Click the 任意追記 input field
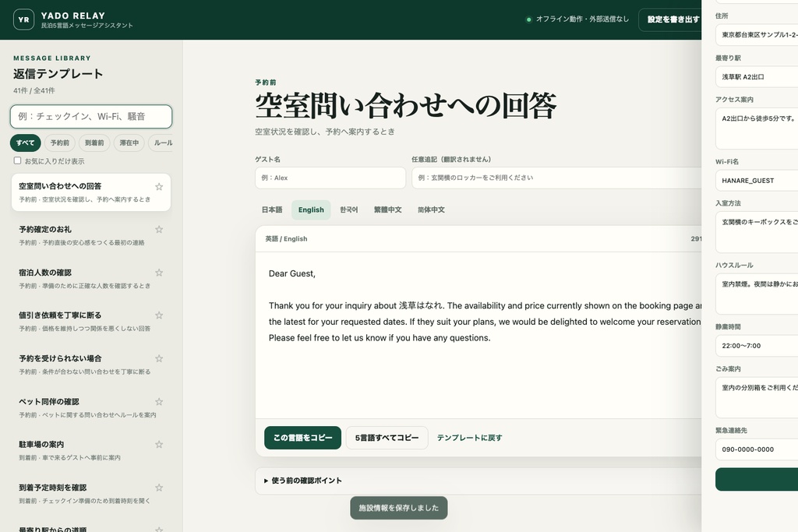Viewport: 798px width, 532px height. point(556,178)
